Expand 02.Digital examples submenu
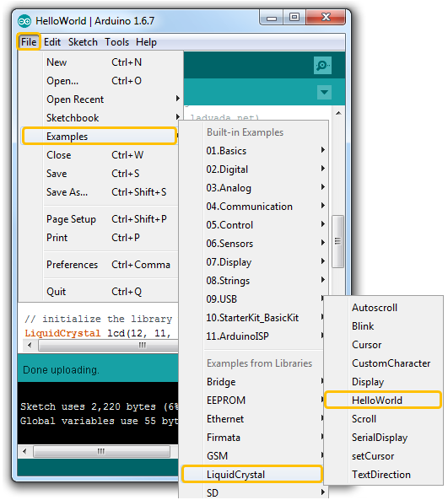 254,169
